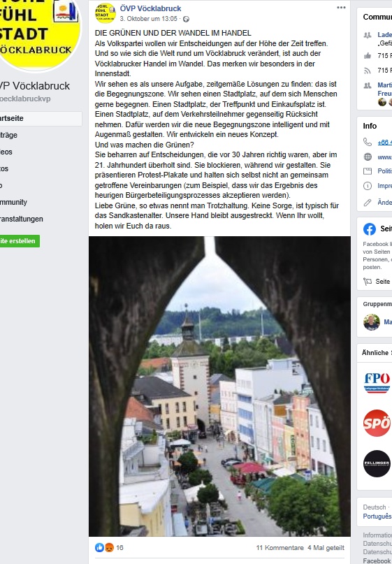Open the post timestamp 3. Oktober link
The width and height of the screenshot is (392, 564).
click(149, 19)
